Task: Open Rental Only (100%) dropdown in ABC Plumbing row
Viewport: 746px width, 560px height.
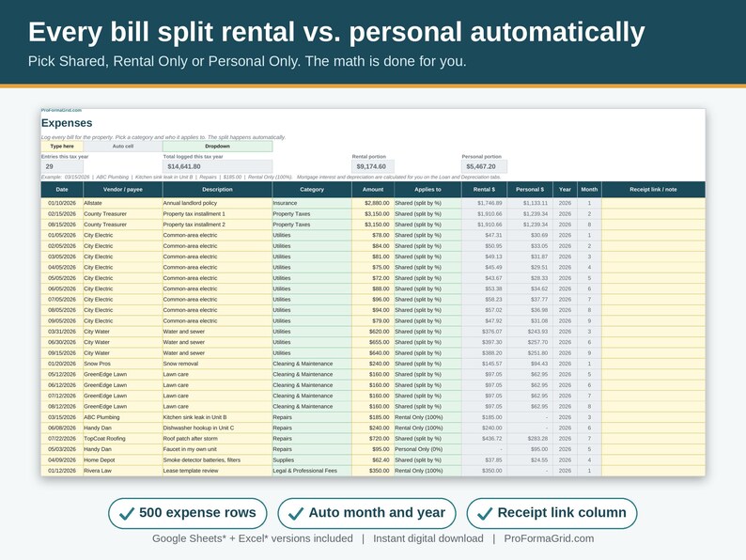Action: pyautogui.click(x=427, y=417)
